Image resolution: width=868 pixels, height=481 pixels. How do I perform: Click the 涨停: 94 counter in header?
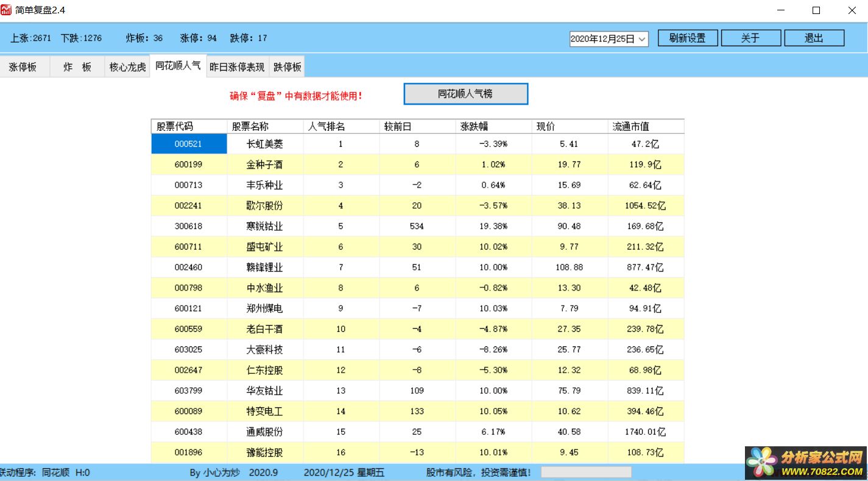[x=199, y=38]
